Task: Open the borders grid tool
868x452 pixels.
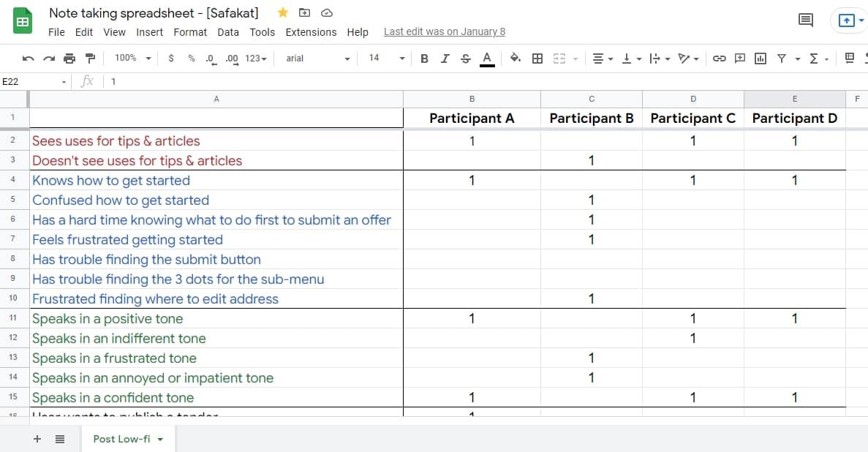Action: pos(537,59)
